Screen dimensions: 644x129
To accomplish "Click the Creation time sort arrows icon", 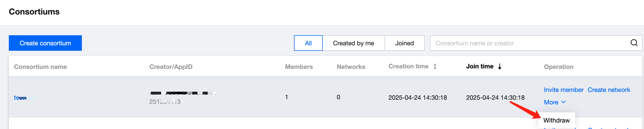I will pos(435,67).
